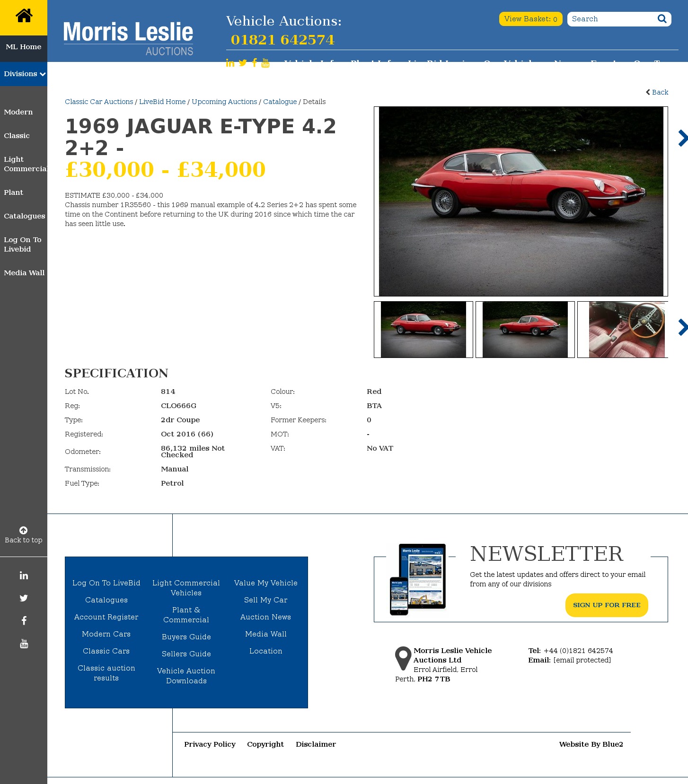Click registration value CLO666G
Viewport: 688px width, 784px height.
[179, 406]
